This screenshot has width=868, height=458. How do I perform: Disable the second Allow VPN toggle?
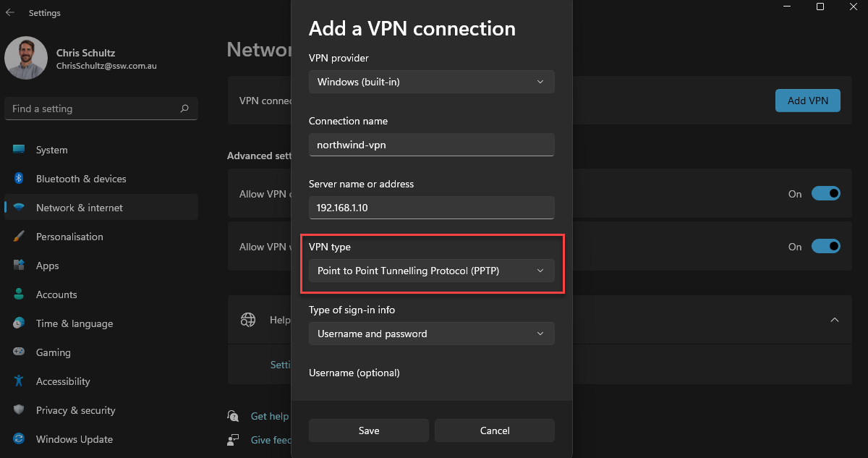825,247
